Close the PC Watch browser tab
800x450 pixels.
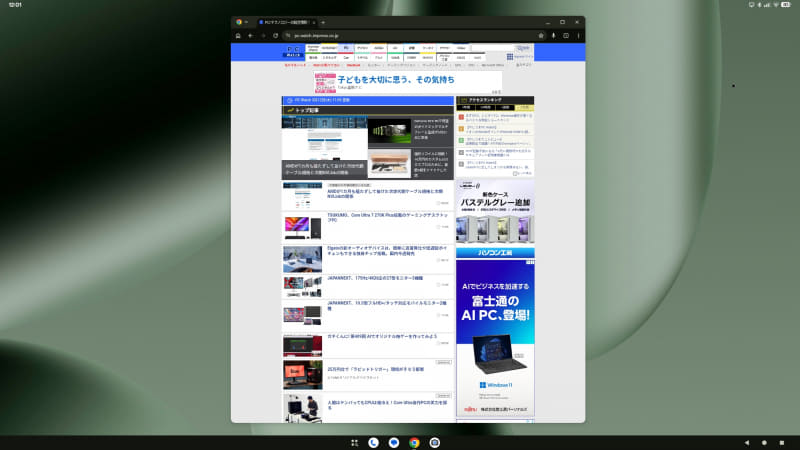tap(314, 22)
